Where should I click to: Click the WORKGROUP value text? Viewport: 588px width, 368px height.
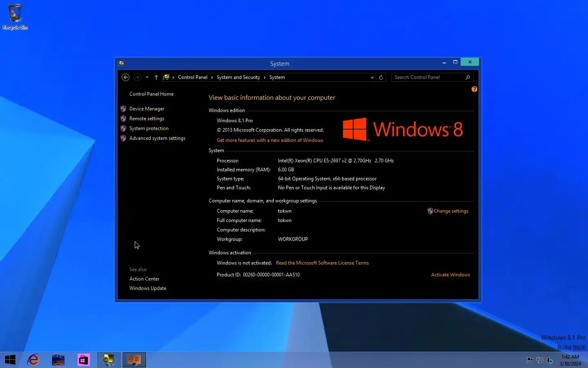point(293,239)
